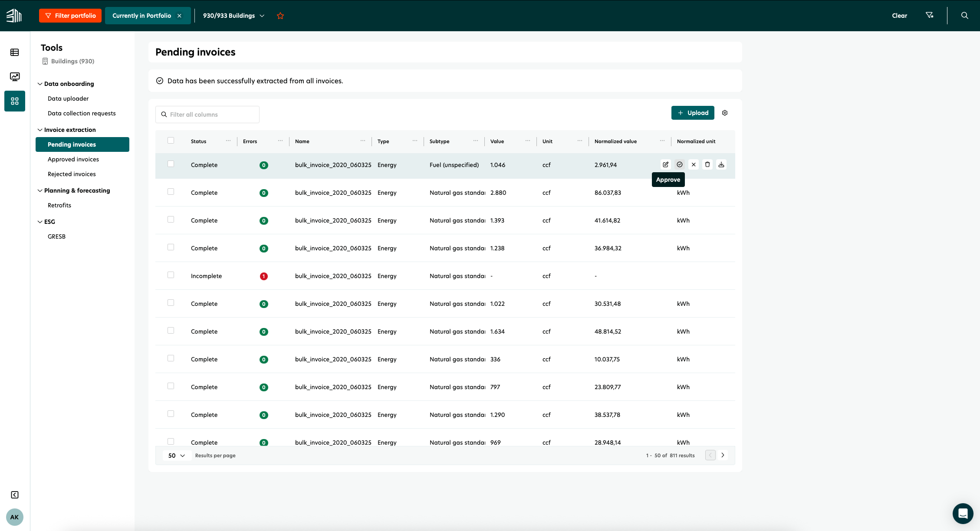Click the Upload button
Viewport: 980px width, 531px height.
click(x=693, y=113)
